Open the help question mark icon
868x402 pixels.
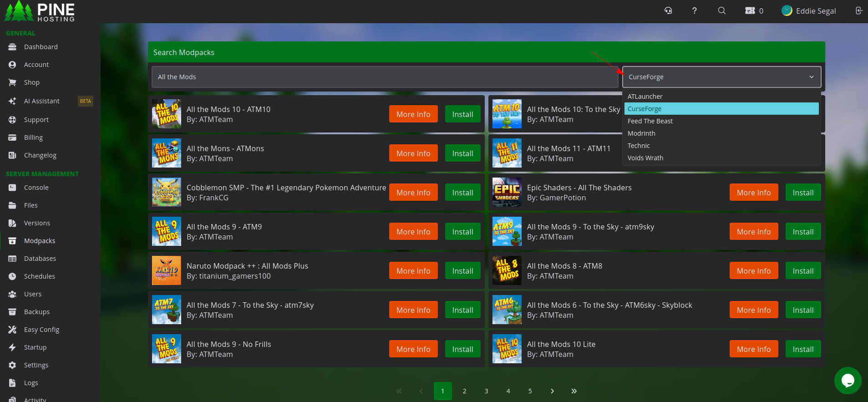pos(695,10)
